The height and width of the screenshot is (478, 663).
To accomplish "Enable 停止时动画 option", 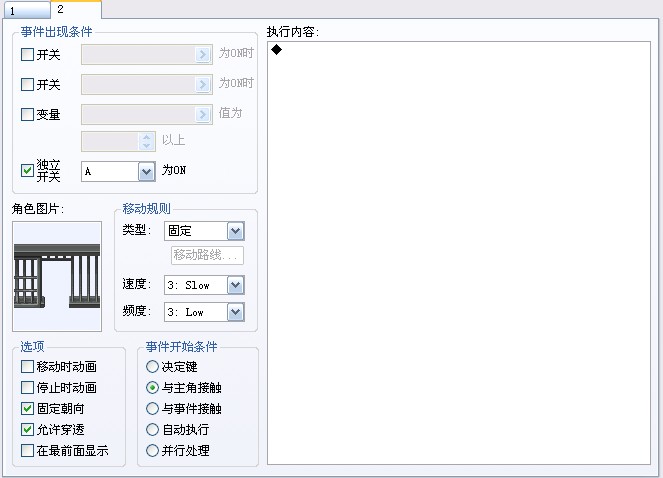I will point(59,387).
